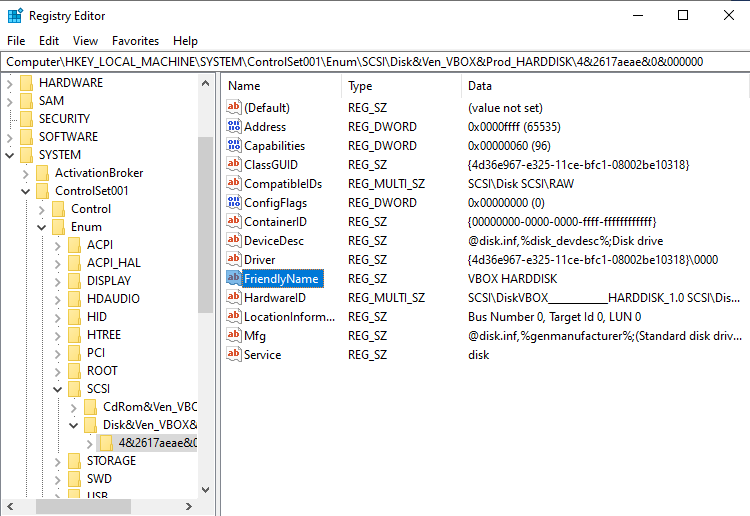Click the HARDWARE folder icon in tree
The image size is (750, 516).
pyautogui.click(x=26, y=83)
